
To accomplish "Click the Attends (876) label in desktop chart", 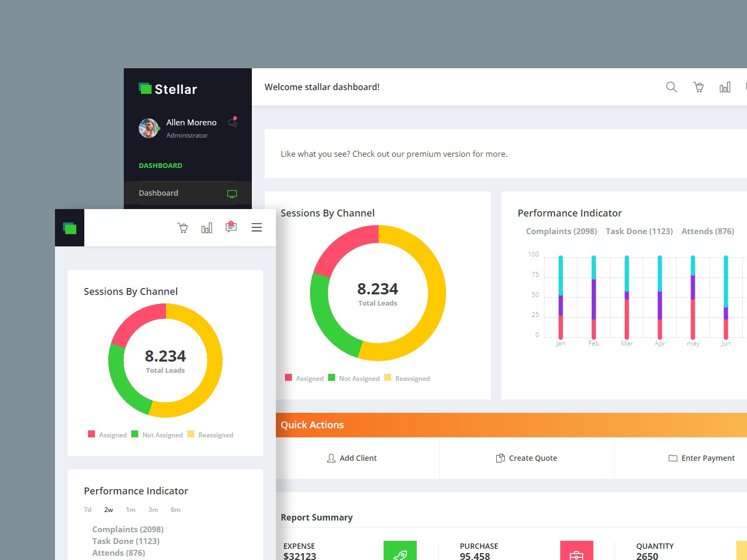I will 708,231.
